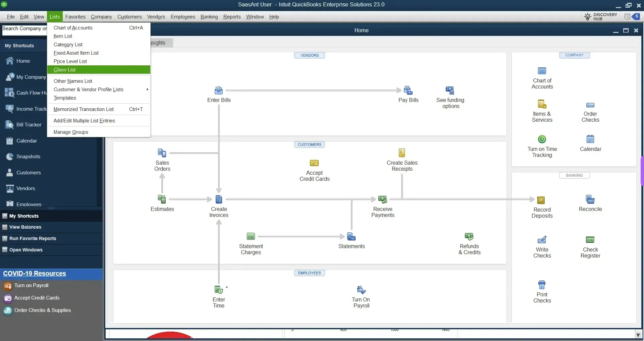Expand the Enter Time dropdown arrow
The image size is (644, 341).
pyautogui.click(x=227, y=287)
